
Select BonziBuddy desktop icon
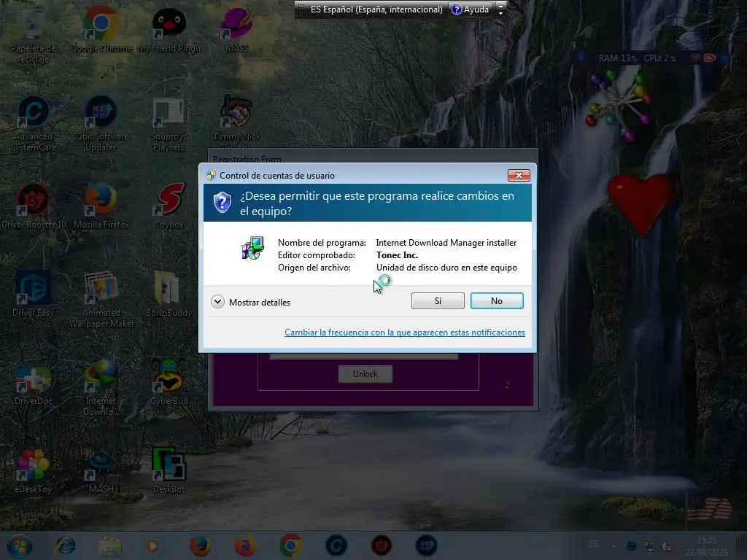pyautogui.click(x=169, y=295)
